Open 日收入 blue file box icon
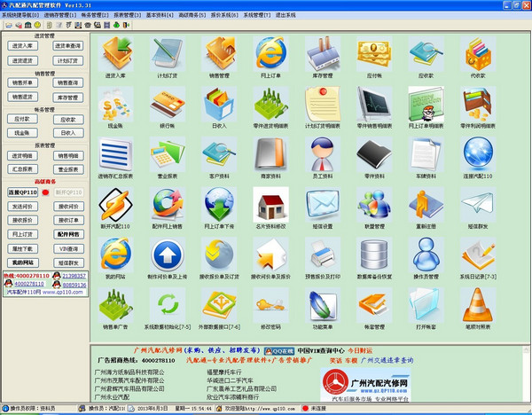The height and width of the screenshot is (415, 532). 219,104
